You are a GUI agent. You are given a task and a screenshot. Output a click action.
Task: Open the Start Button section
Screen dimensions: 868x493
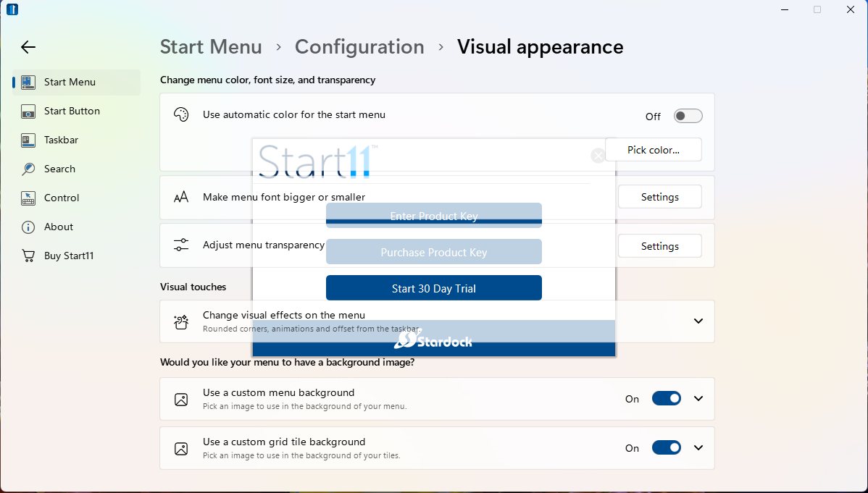(76, 111)
